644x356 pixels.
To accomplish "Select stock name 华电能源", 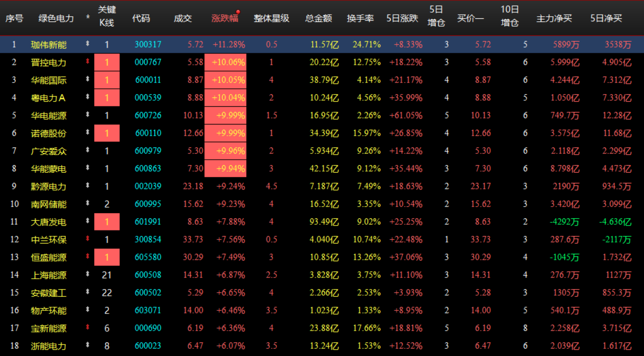I will tap(49, 115).
